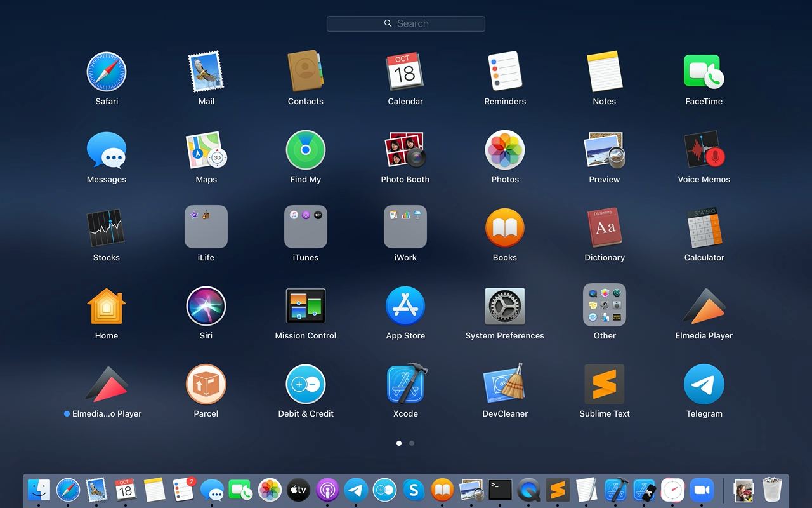The width and height of the screenshot is (812, 508).
Task: Open Skype in the Dock
Action: 414,490
